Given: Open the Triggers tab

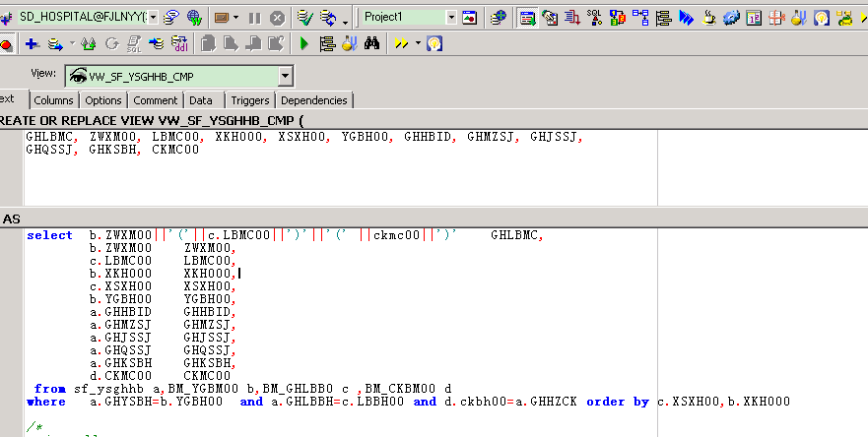Looking at the screenshot, I should (x=250, y=100).
